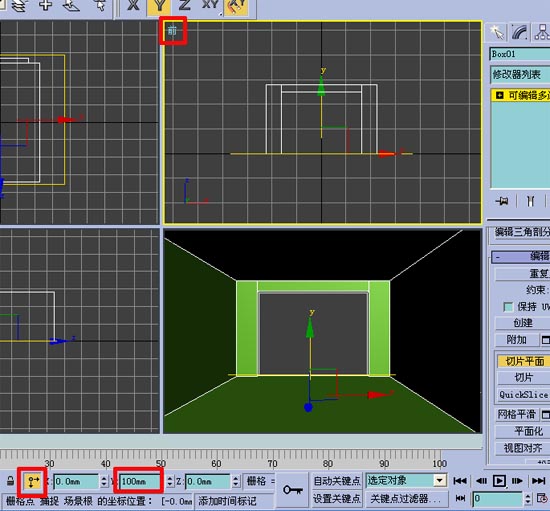Screen dimensions: 550x511
Task: Click the X coordinate input field
Action: tap(76, 482)
